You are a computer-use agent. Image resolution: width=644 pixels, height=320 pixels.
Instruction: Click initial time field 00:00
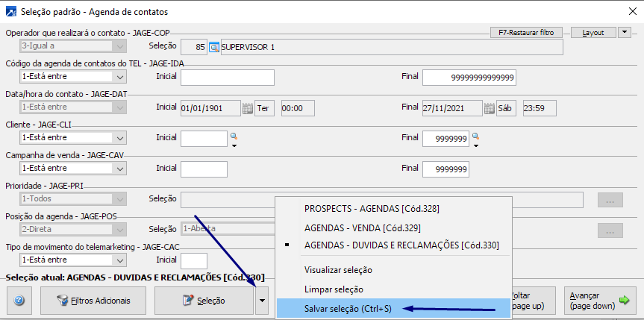click(298, 108)
